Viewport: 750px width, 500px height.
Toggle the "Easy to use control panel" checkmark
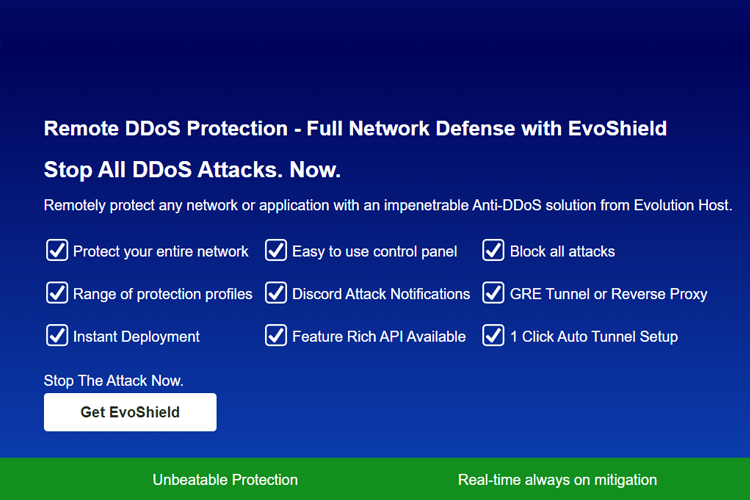click(276, 250)
